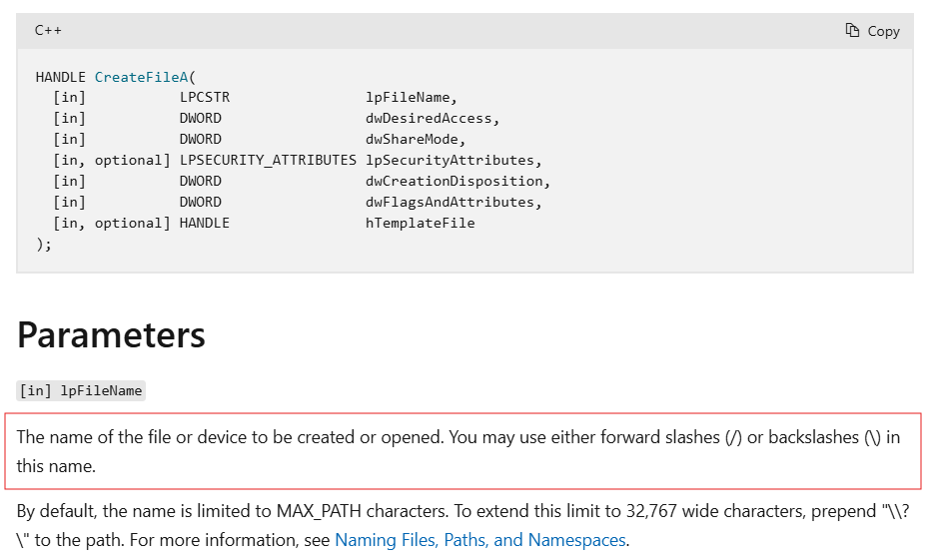Click lpSecurityAttributes parameter name in code

point(452,161)
